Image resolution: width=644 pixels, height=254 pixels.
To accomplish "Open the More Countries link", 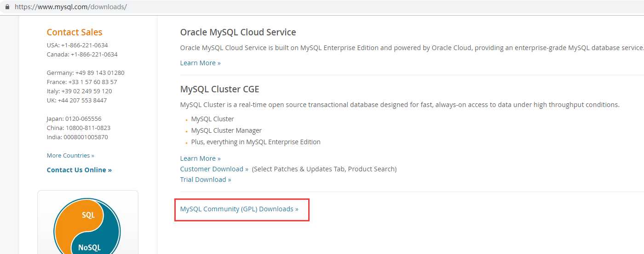I will point(70,155).
